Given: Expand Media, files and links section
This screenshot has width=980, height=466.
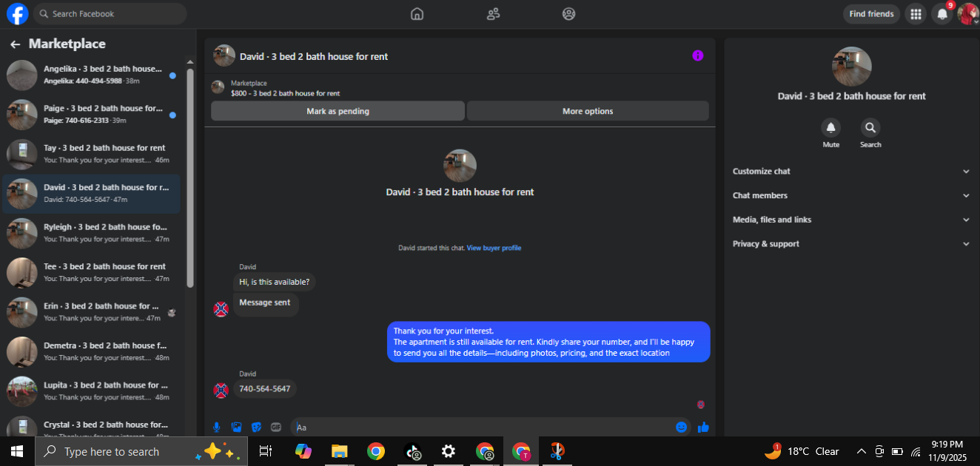Looking at the screenshot, I should click(850, 220).
